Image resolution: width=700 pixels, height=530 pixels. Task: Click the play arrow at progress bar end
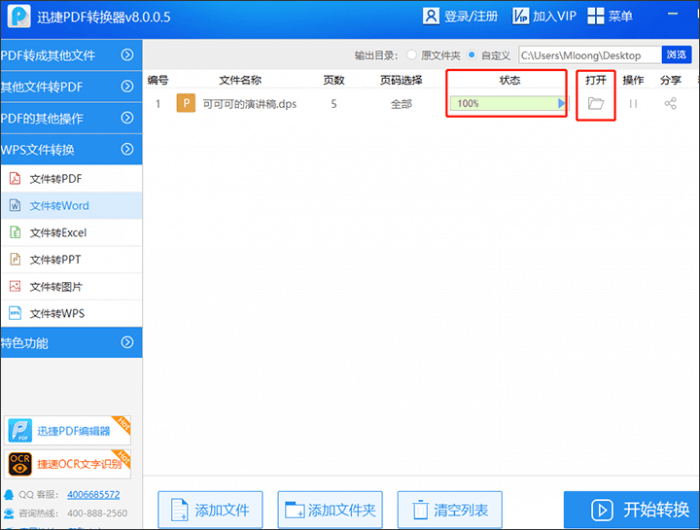pos(562,104)
